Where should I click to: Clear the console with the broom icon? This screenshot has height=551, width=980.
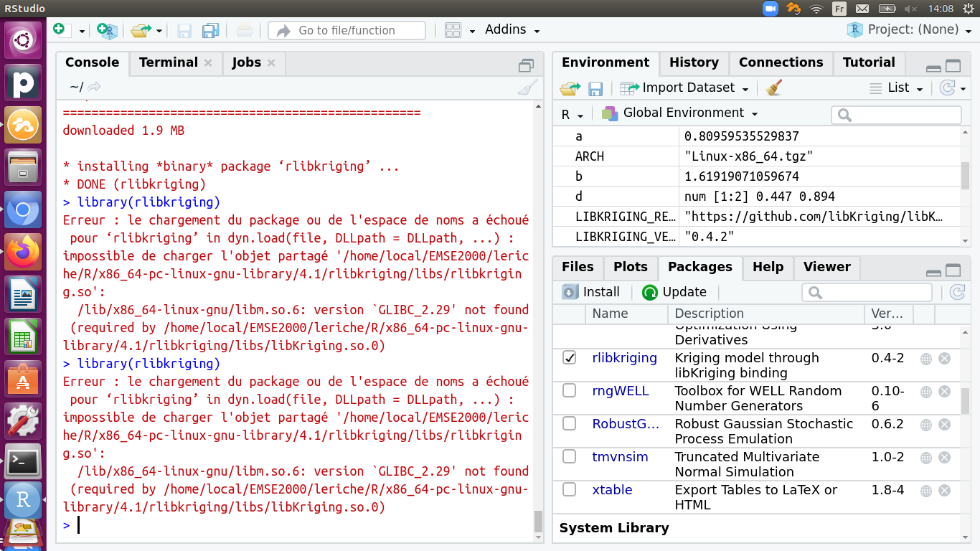click(x=527, y=88)
